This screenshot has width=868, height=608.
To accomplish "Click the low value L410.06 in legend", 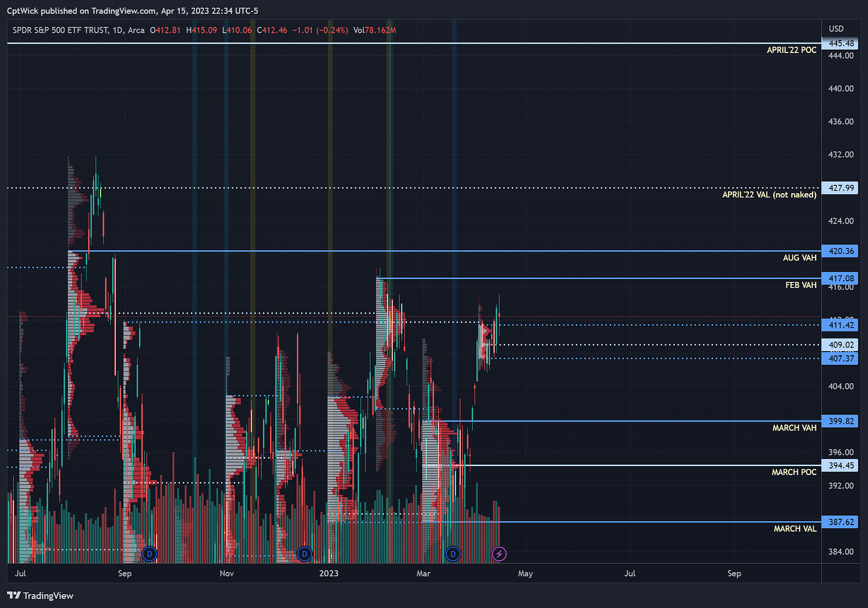I will 237,30.
